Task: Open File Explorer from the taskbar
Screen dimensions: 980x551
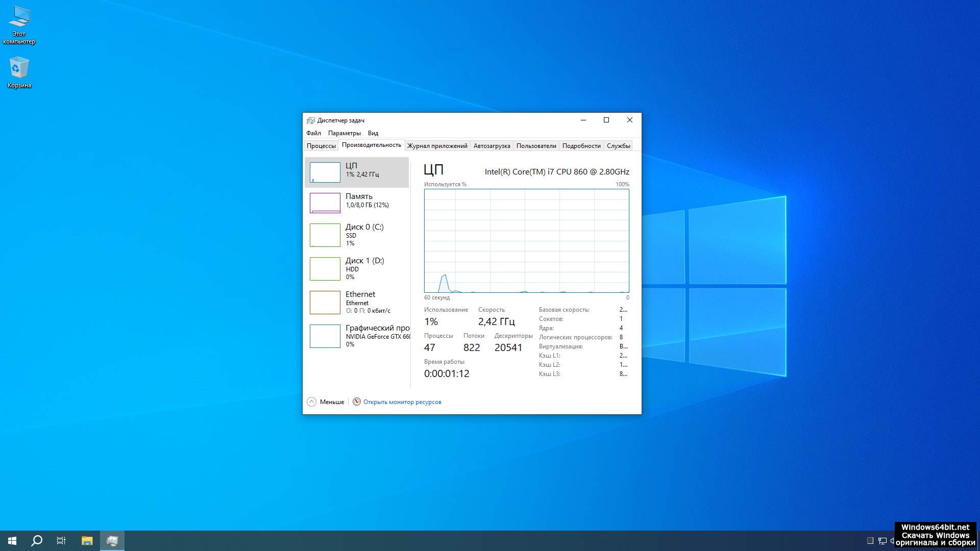Action: click(x=87, y=541)
